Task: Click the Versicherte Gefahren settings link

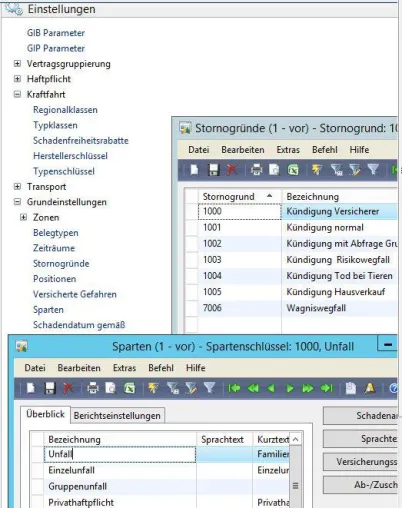Action: pos(75,294)
